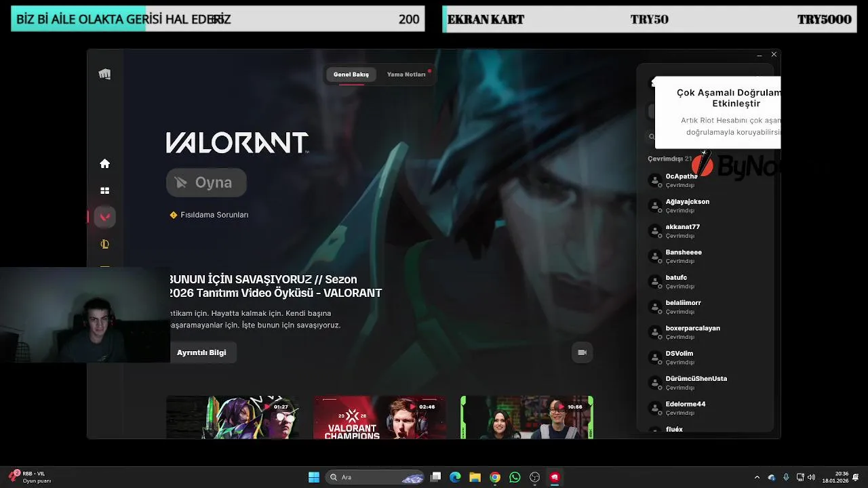Screen dimensions: 868x488
Task: Open volume control in system tray
Action: 811,477
